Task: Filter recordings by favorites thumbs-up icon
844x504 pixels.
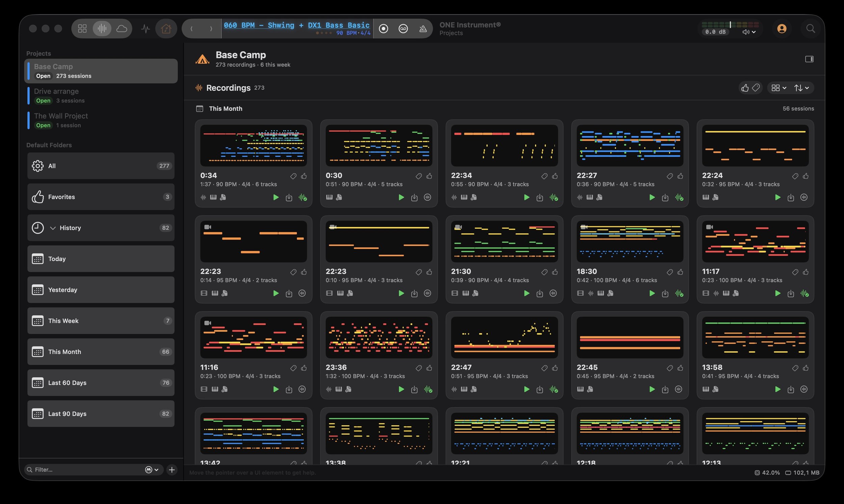Action: click(745, 88)
